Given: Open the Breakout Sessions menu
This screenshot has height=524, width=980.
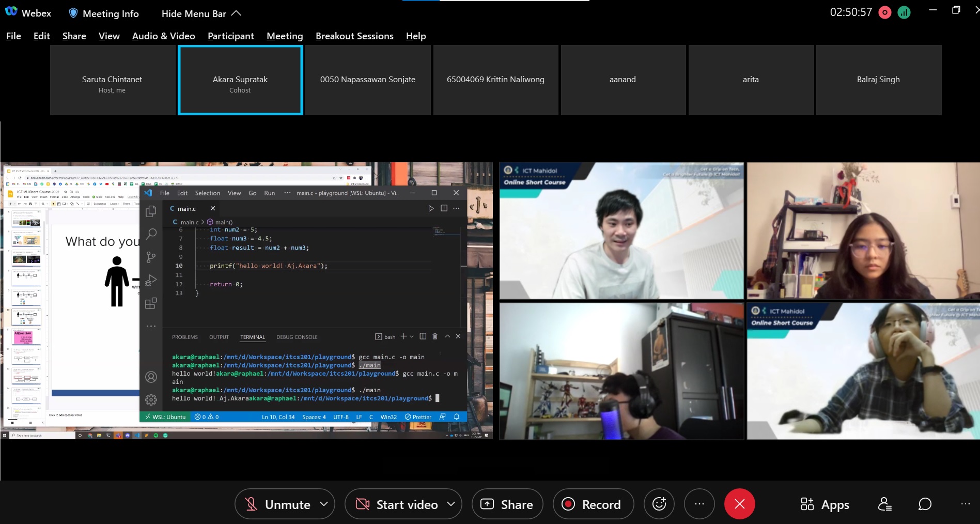Looking at the screenshot, I should (354, 36).
